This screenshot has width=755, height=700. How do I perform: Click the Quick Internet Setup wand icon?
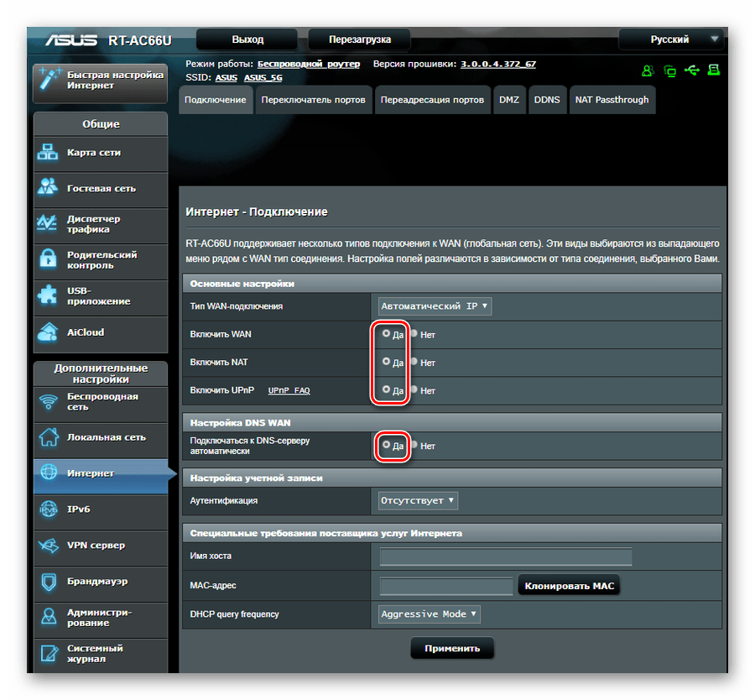click(49, 80)
